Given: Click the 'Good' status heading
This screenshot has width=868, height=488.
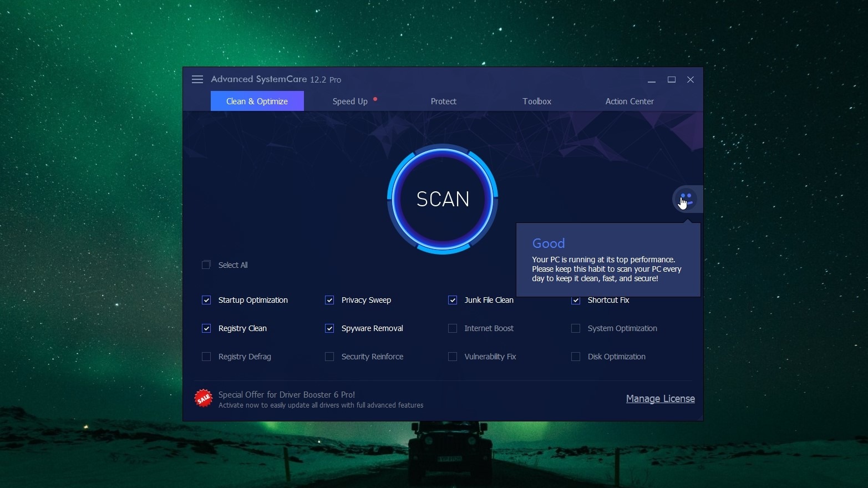Looking at the screenshot, I should (549, 243).
